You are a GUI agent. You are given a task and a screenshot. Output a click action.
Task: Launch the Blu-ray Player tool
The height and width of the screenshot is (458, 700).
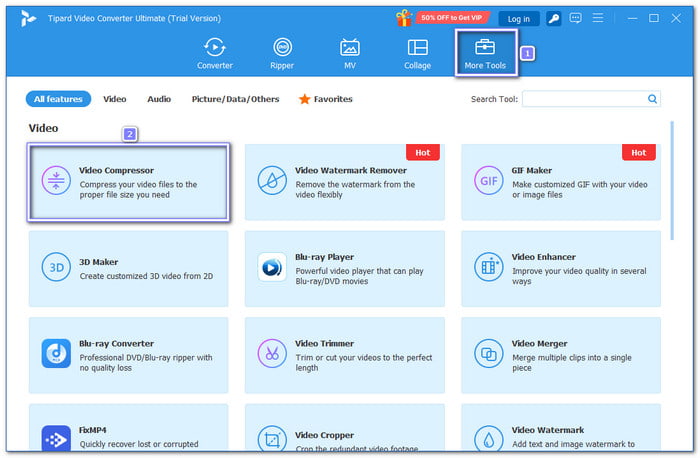[344, 268]
